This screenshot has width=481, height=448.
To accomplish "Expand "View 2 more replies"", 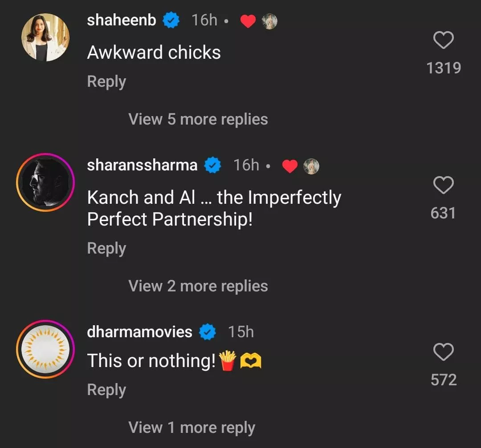I will [198, 286].
